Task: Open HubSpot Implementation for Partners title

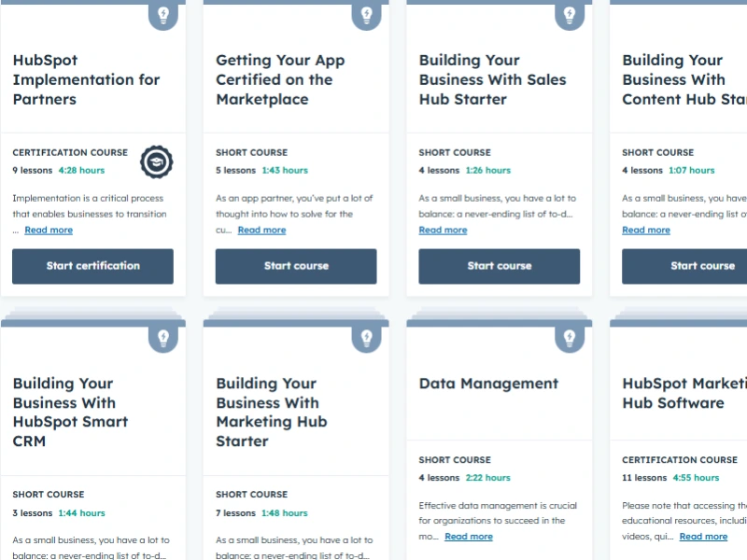Action: [x=86, y=79]
